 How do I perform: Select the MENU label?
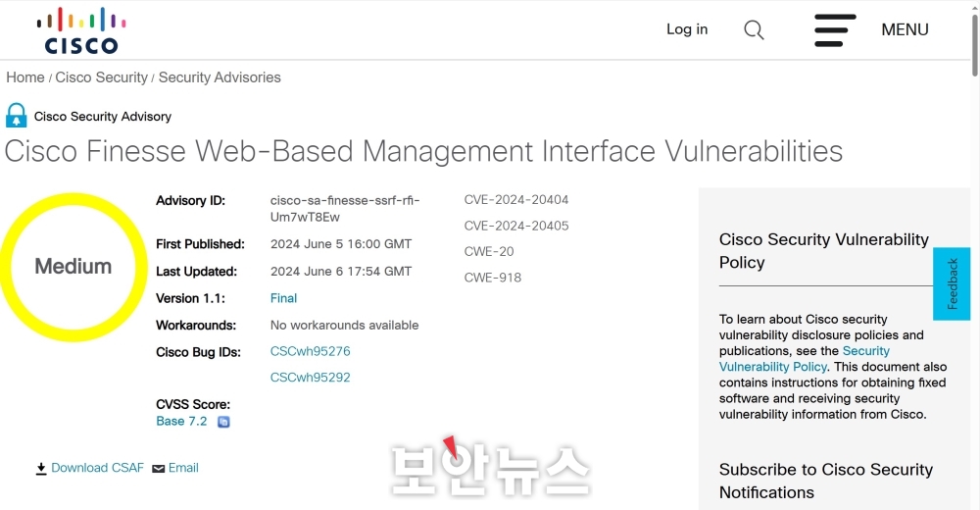(x=905, y=29)
